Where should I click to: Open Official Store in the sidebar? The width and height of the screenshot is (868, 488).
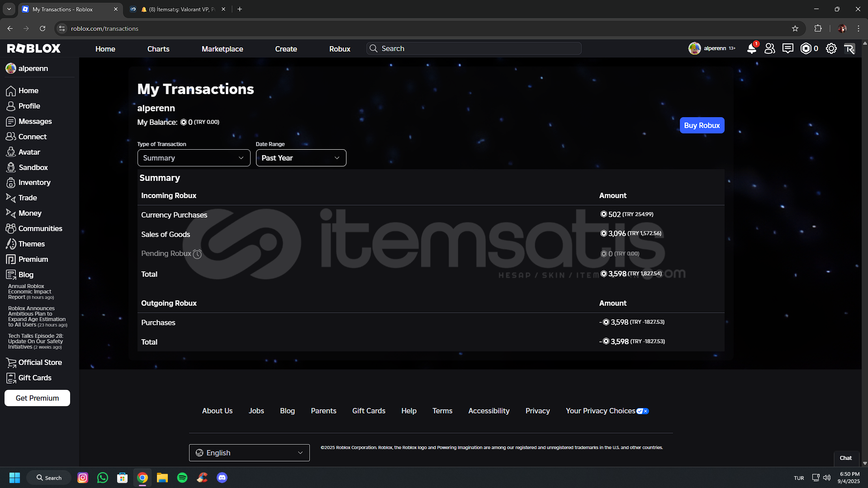40,362
